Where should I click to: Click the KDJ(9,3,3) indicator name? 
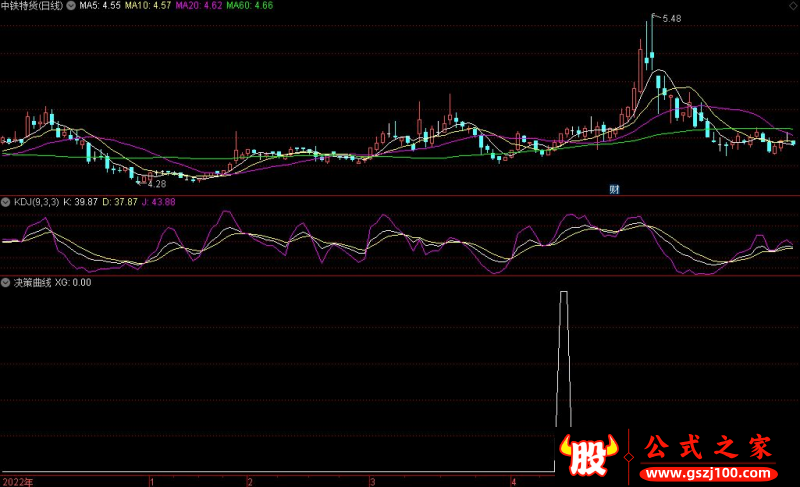35,202
